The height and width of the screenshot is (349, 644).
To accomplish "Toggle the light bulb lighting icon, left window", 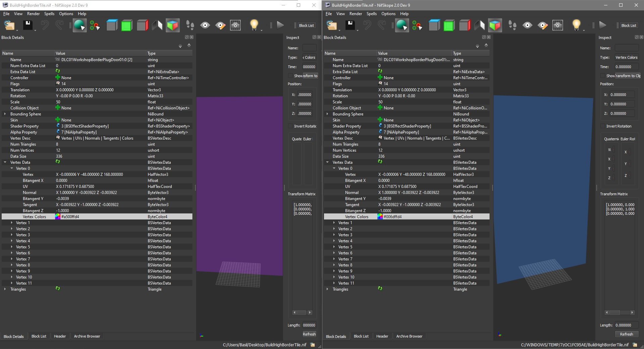I will point(254,25).
